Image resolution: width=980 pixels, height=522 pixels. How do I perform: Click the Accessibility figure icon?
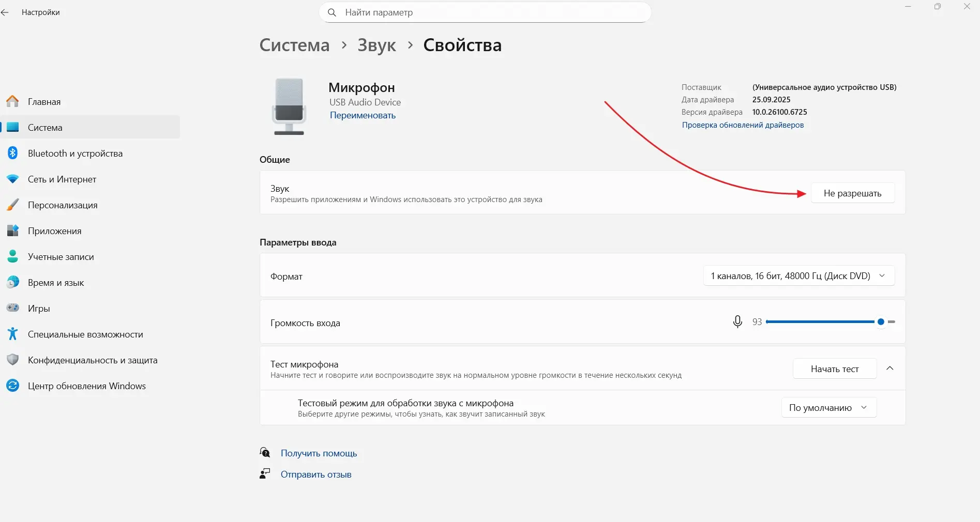[x=13, y=334]
